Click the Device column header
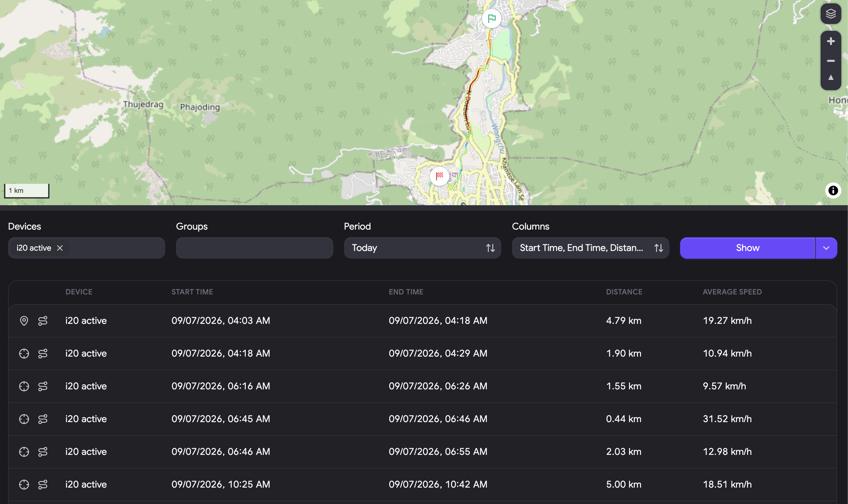 tap(79, 292)
